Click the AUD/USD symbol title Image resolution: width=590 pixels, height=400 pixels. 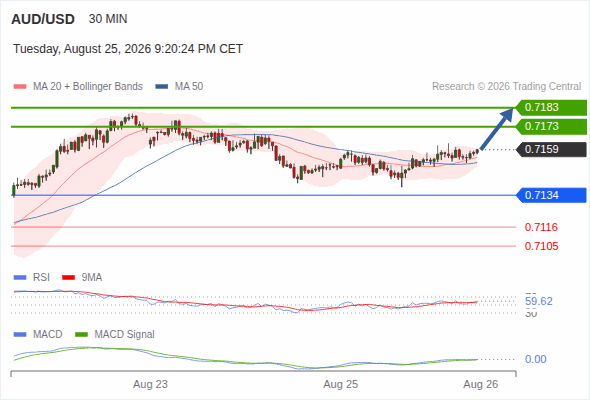click(43, 19)
